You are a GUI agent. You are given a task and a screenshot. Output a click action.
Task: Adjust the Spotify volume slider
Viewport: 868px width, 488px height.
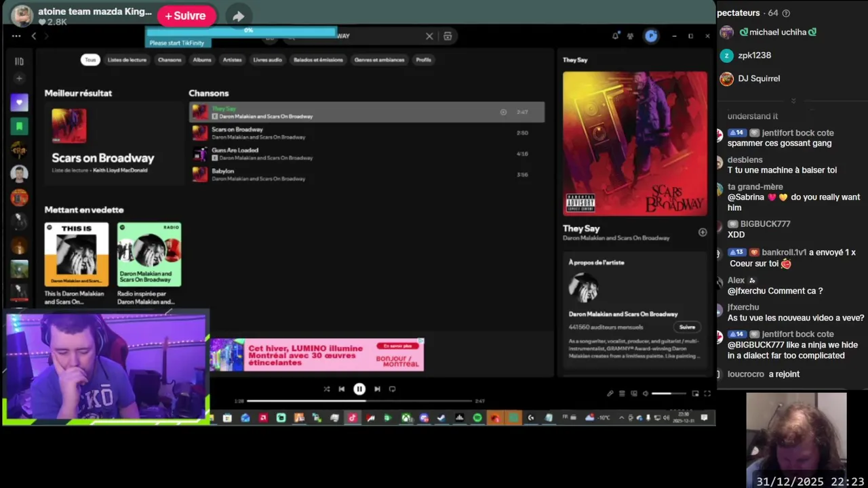[670, 393]
